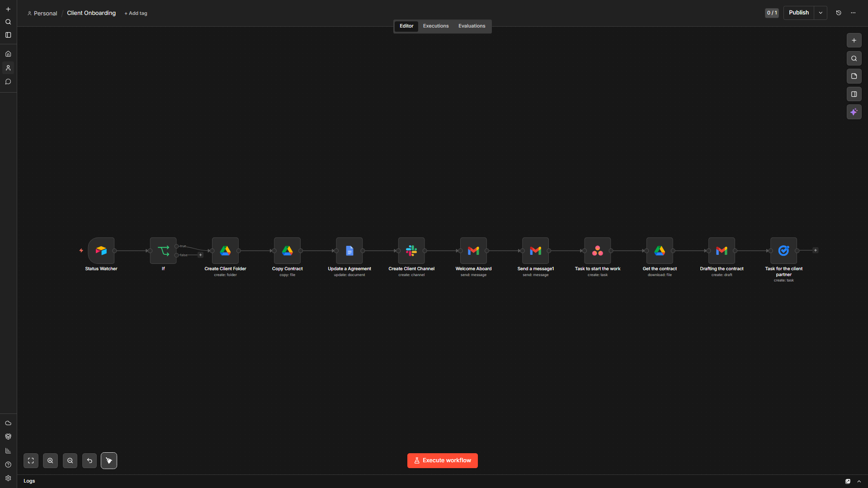Viewport: 868px width, 488px height.
Task: Select the Send a message1 Gmail node
Action: [x=535, y=251]
